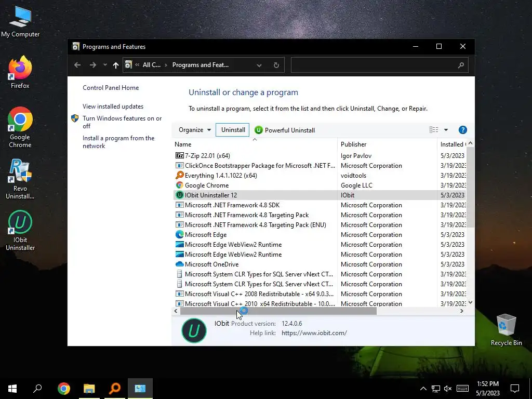The height and width of the screenshot is (399, 532).
Task: Open the notification center icon
Action: click(515, 389)
